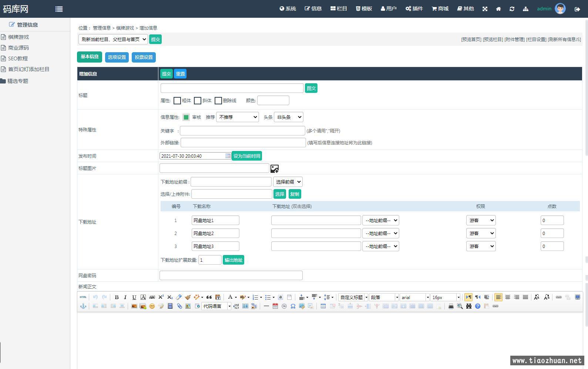Click the print icon in the editor toolbar

pos(451,306)
